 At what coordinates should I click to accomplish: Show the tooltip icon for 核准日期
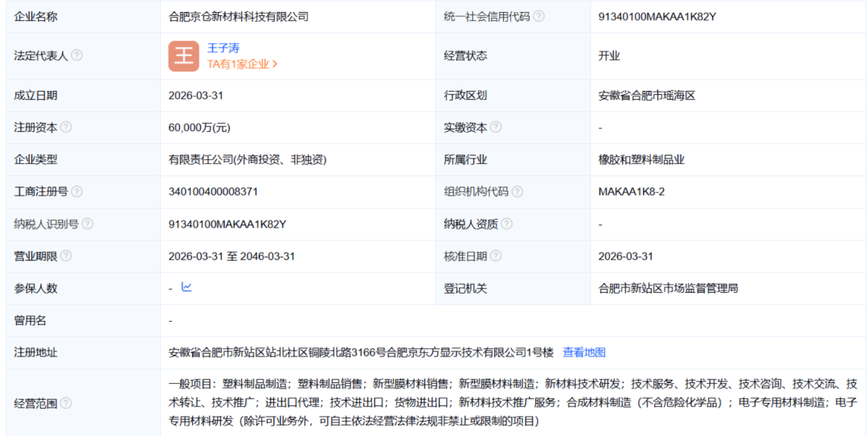[496, 256]
